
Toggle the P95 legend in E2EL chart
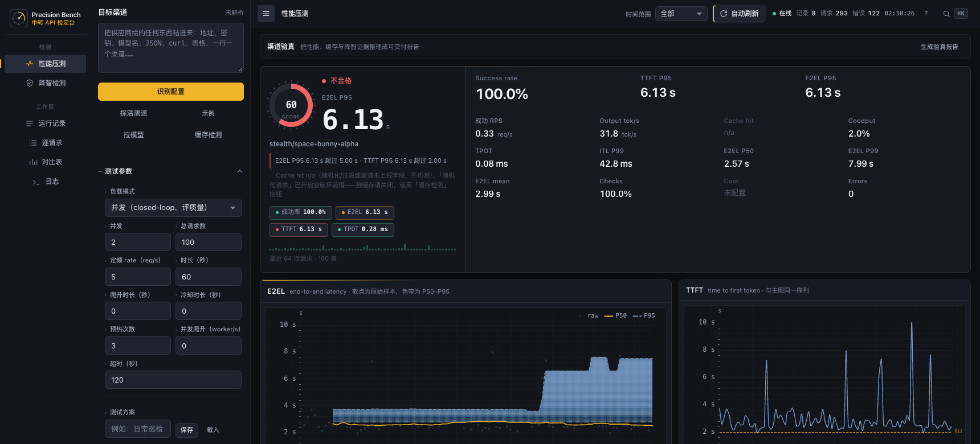644,315
